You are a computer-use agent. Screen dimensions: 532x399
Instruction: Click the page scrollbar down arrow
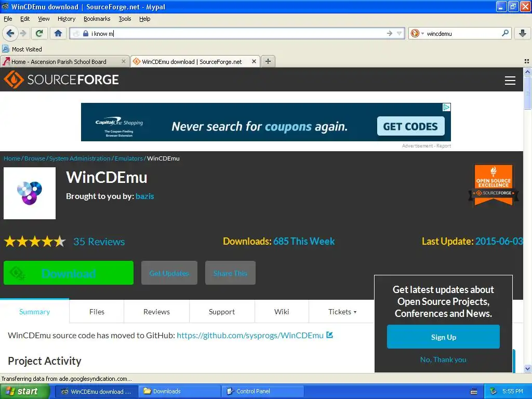[x=527, y=368]
